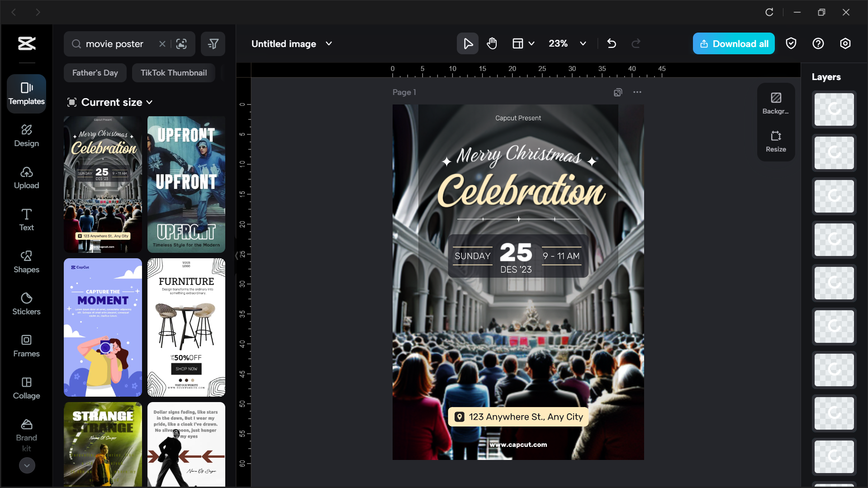Image resolution: width=868 pixels, height=488 pixels.
Task: Switch to the Shapes panel
Action: click(26, 261)
